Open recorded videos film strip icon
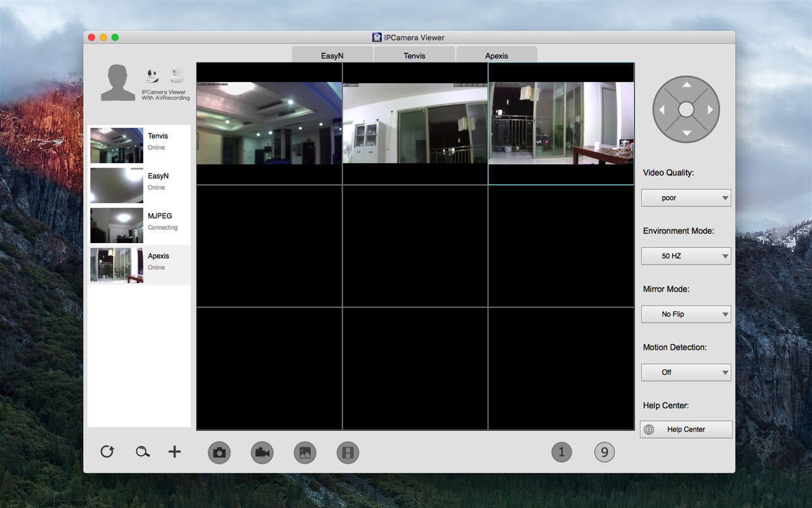The height and width of the screenshot is (508, 812). (x=348, y=453)
